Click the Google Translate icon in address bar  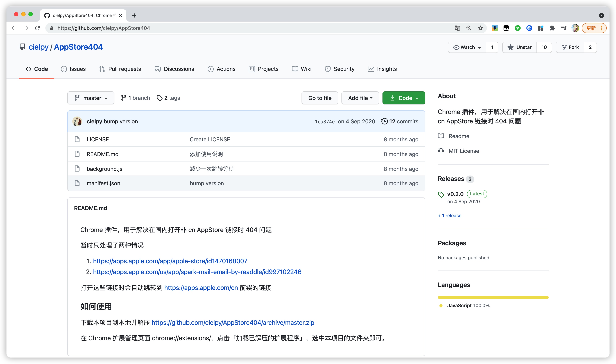pos(457,28)
